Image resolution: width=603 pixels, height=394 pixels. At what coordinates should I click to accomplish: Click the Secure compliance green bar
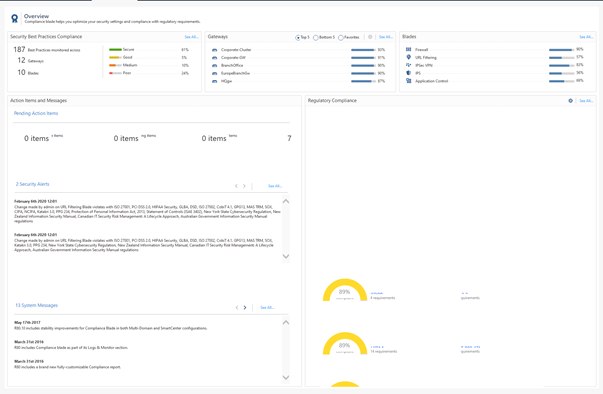(x=115, y=50)
